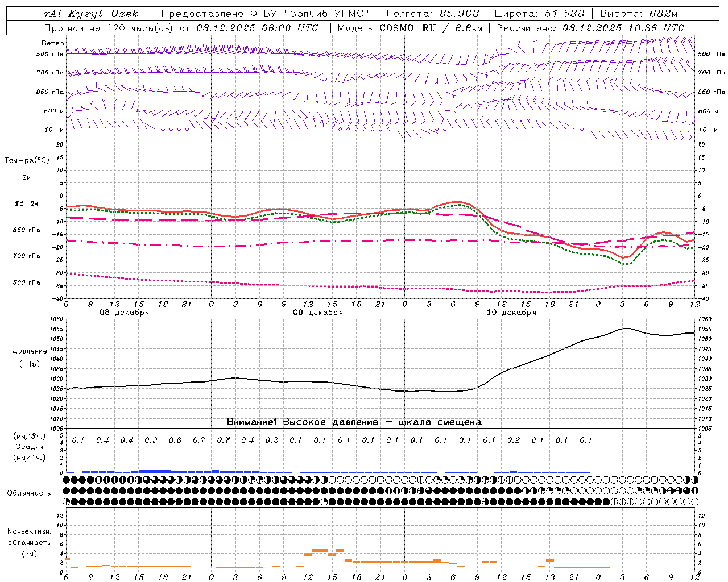Click the Долгота: 85.963 value
This screenshot has width=728, height=582.
[x=432, y=14]
